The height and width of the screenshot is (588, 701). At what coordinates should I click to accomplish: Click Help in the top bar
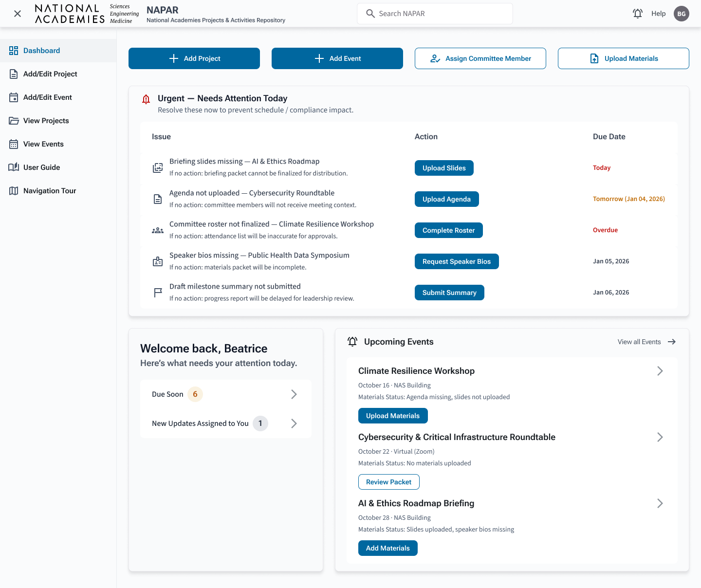pyautogui.click(x=659, y=13)
